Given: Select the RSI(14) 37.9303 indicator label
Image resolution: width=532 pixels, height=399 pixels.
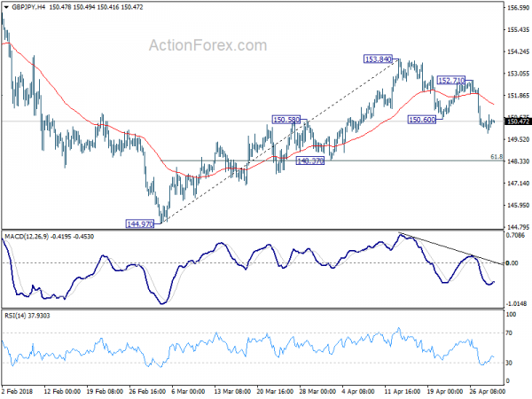Looking at the screenshot, I should (27, 316).
